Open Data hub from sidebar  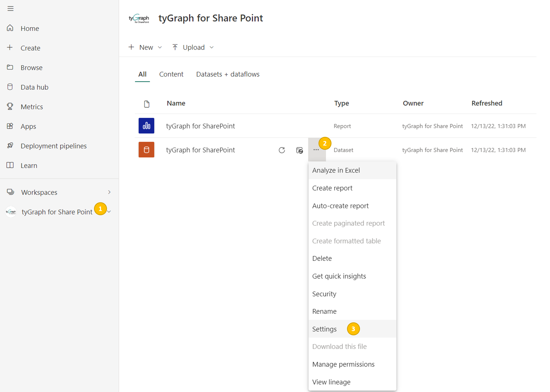(x=34, y=87)
